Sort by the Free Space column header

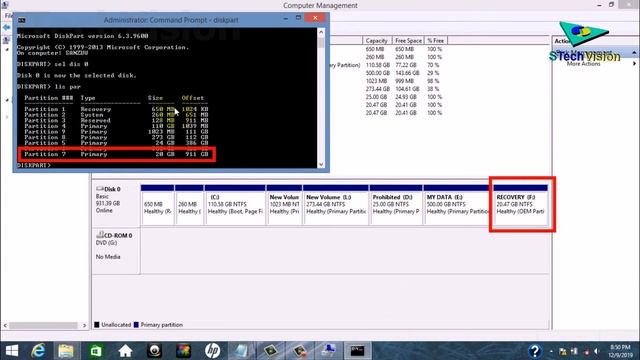(408, 41)
